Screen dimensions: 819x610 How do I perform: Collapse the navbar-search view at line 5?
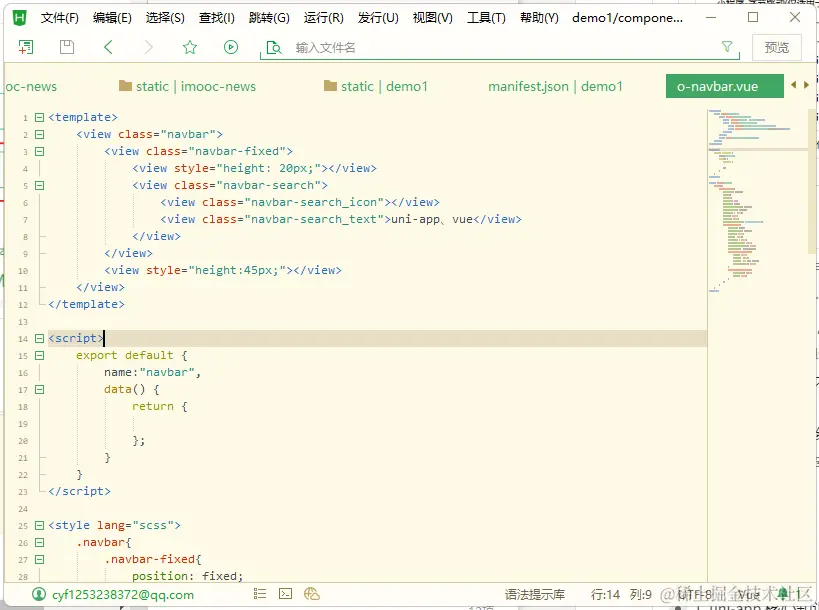[39, 185]
